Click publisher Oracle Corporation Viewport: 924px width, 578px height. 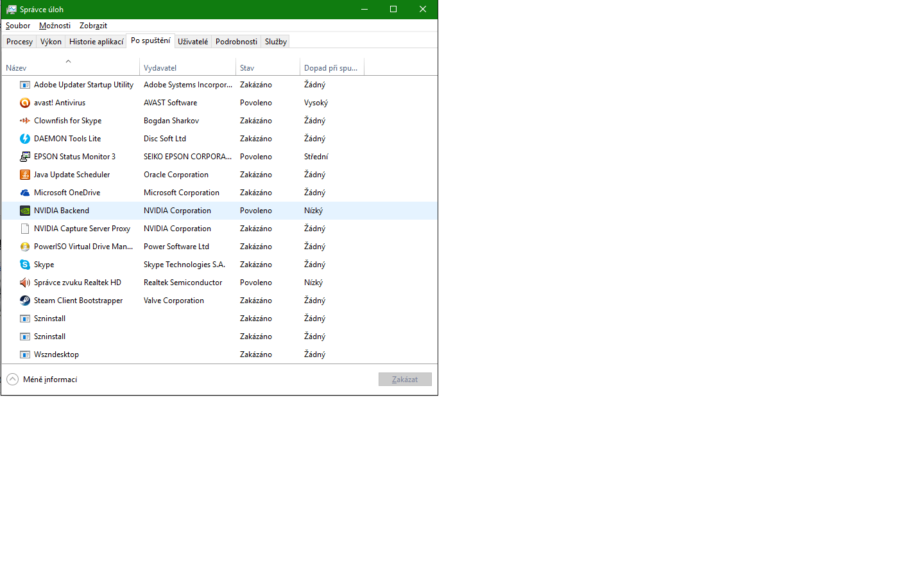176,175
